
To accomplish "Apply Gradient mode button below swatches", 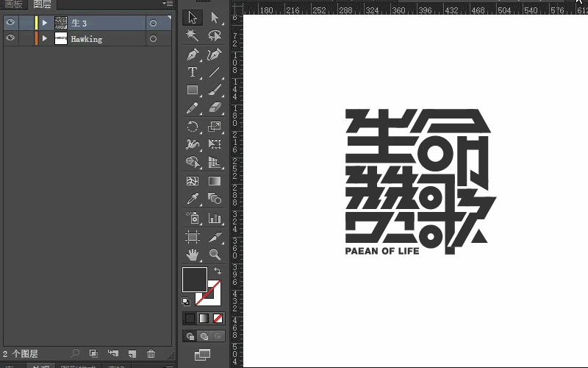I will (x=204, y=319).
